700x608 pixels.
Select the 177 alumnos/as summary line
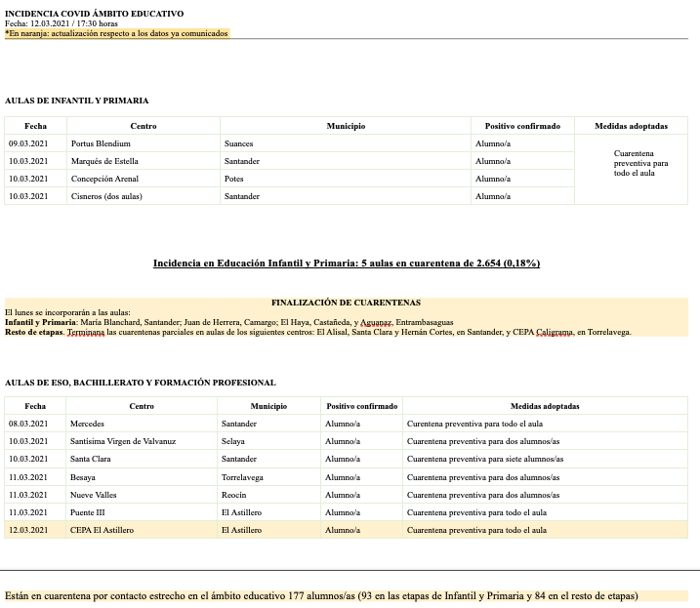pyautogui.click(x=321, y=595)
